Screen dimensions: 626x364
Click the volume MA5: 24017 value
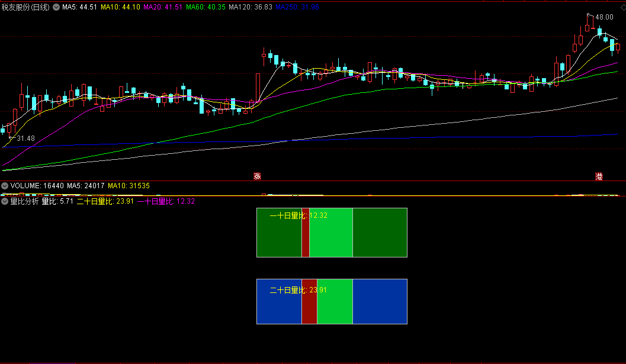point(86,186)
